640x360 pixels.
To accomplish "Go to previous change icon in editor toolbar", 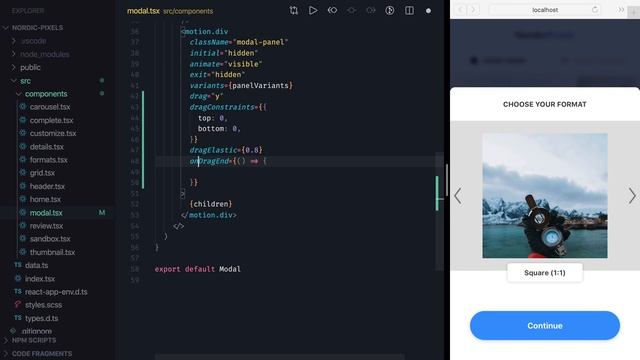I will [x=332, y=11].
